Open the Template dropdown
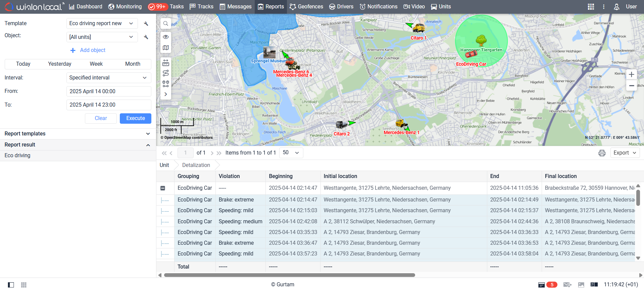Viewport: 644px width, 291px height. point(102,23)
